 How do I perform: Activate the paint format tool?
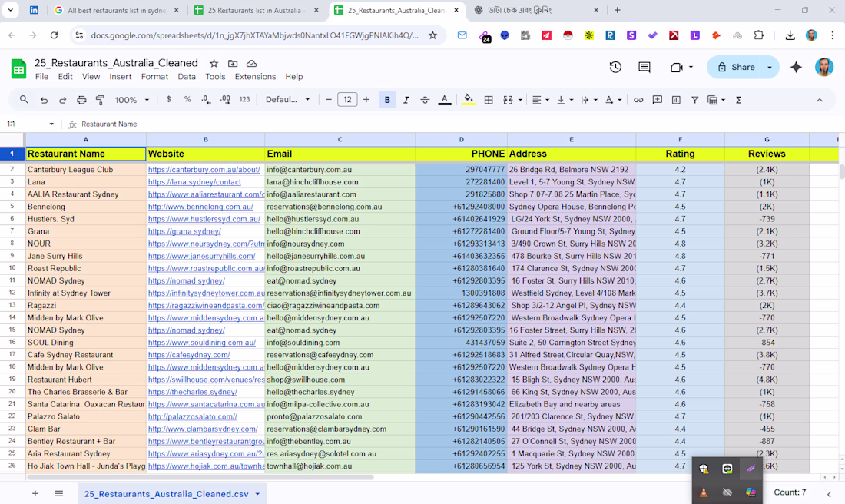(100, 100)
